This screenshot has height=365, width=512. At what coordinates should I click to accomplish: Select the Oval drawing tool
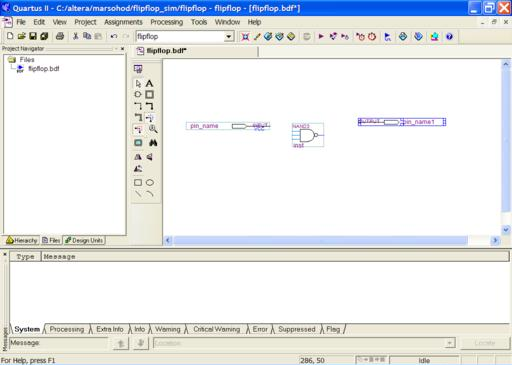150,183
